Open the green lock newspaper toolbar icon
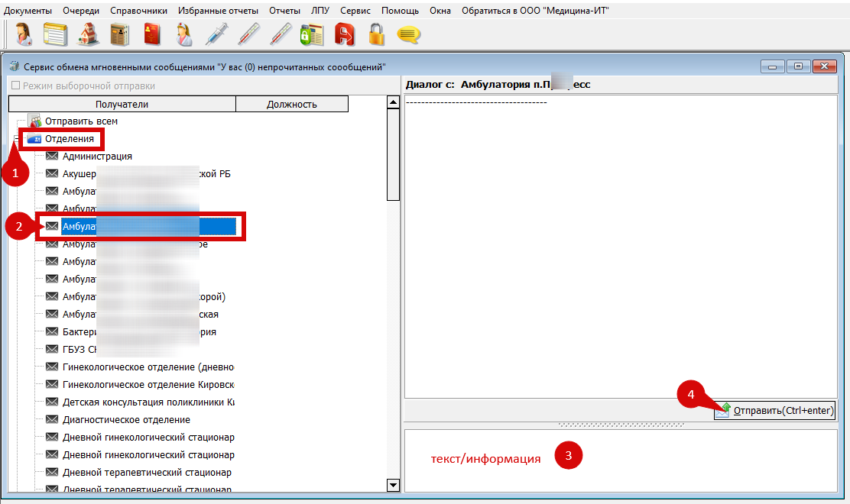Screen dimensions: 850x504 [x=312, y=34]
